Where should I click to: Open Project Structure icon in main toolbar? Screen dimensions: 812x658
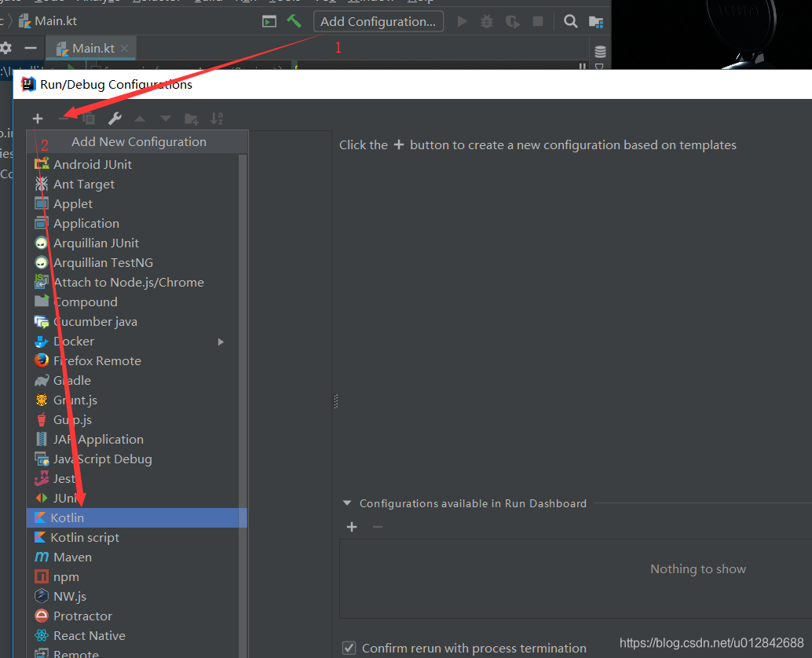[596, 22]
